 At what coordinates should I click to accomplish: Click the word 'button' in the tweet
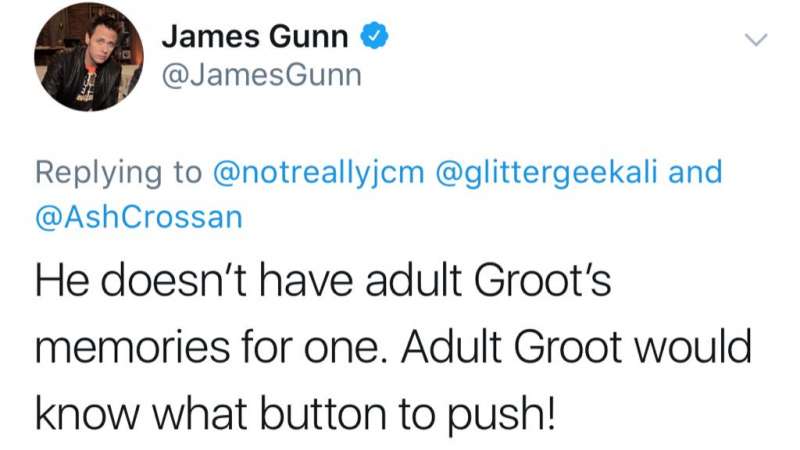(x=323, y=414)
